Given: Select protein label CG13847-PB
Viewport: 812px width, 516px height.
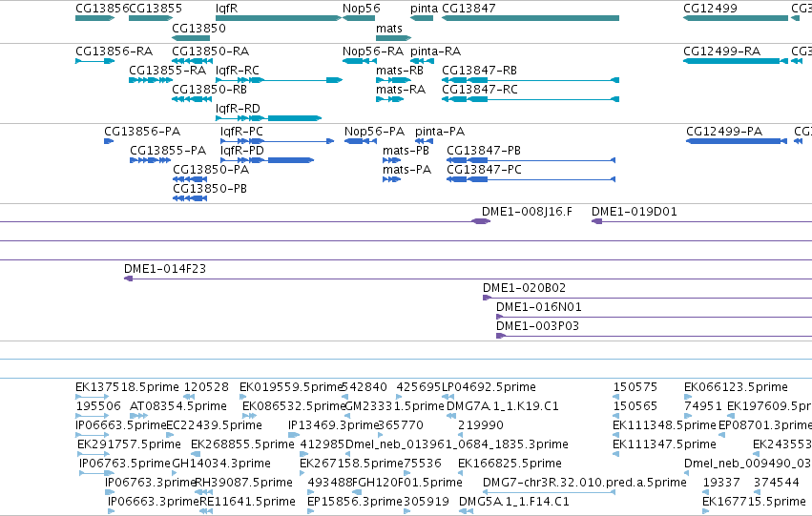Looking at the screenshot, I should tap(484, 151).
